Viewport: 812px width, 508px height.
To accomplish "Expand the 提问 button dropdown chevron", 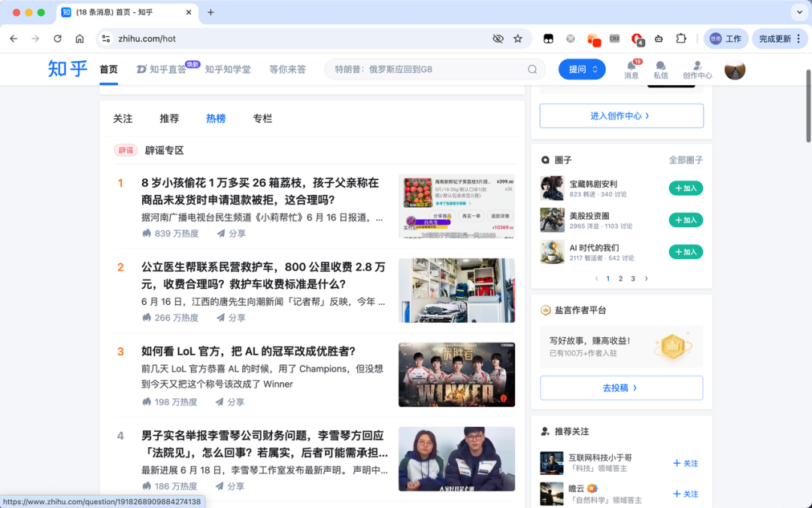I will (594, 69).
